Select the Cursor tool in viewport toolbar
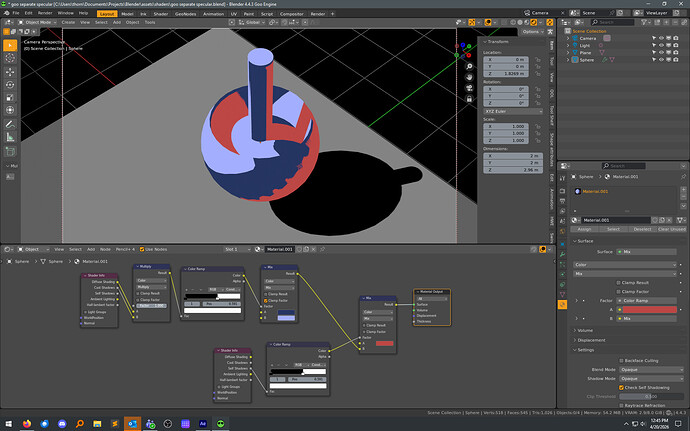Screen dimensions: 690x431 (x=10, y=58)
